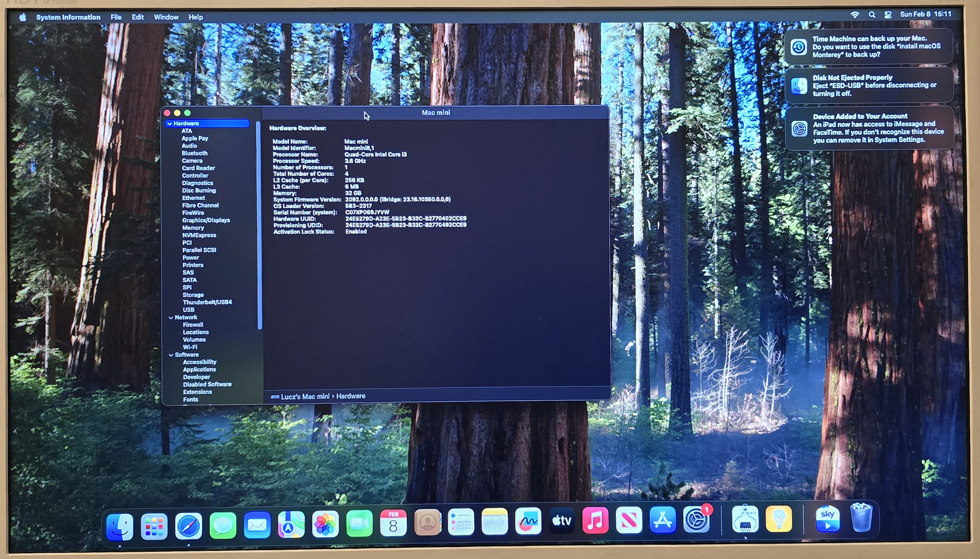Select Firewall under Network
This screenshot has height=559, width=980.
[193, 324]
